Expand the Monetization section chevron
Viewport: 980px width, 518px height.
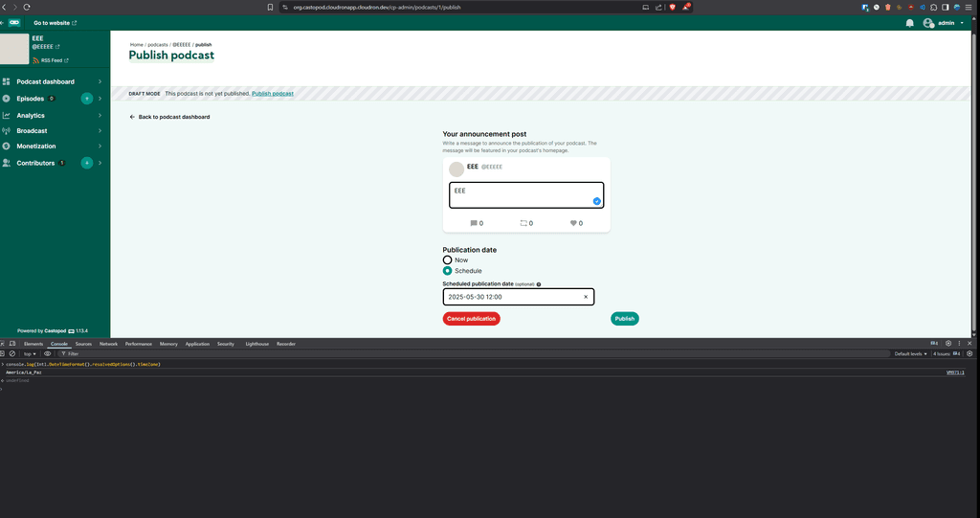(x=100, y=146)
